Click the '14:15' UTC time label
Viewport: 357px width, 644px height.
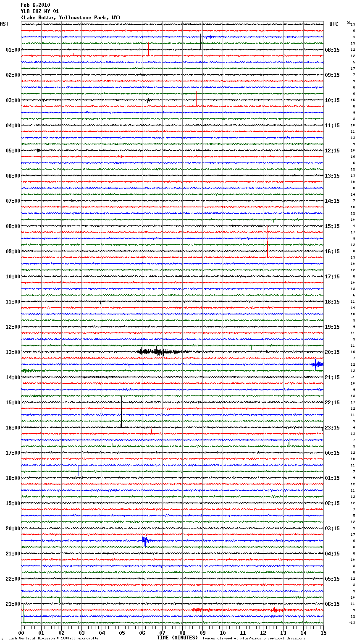tap(332, 201)
